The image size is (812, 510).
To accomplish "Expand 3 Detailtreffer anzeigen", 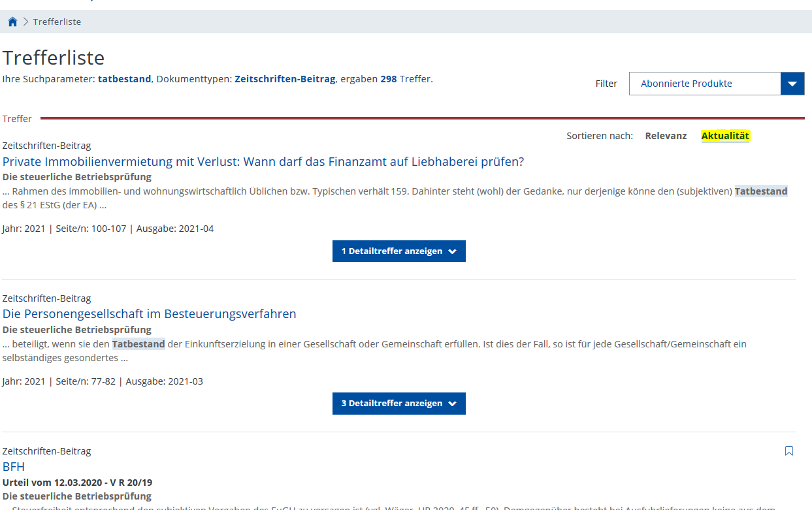I will click(x=398, y=404).
